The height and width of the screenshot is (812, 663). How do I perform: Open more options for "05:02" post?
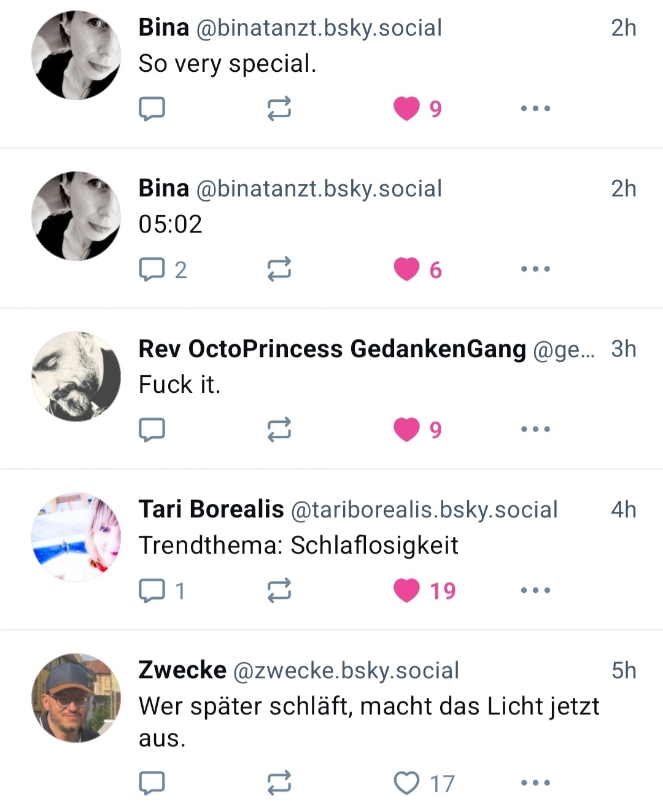click(535, 269)
